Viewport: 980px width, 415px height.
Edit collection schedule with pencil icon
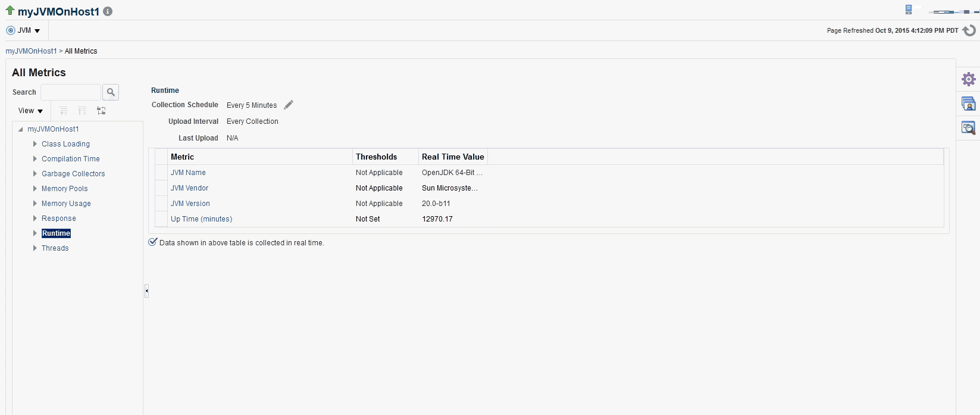289,105
